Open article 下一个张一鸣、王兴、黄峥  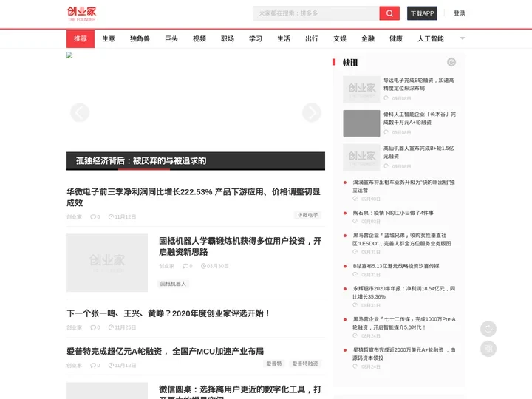(x=168, y=313)
